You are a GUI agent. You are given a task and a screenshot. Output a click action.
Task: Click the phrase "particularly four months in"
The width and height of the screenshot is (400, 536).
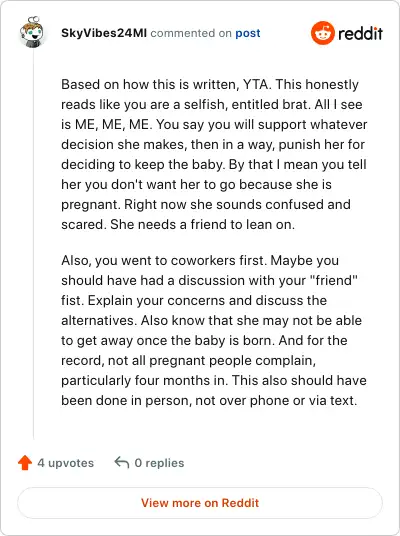tap(144, 380)
